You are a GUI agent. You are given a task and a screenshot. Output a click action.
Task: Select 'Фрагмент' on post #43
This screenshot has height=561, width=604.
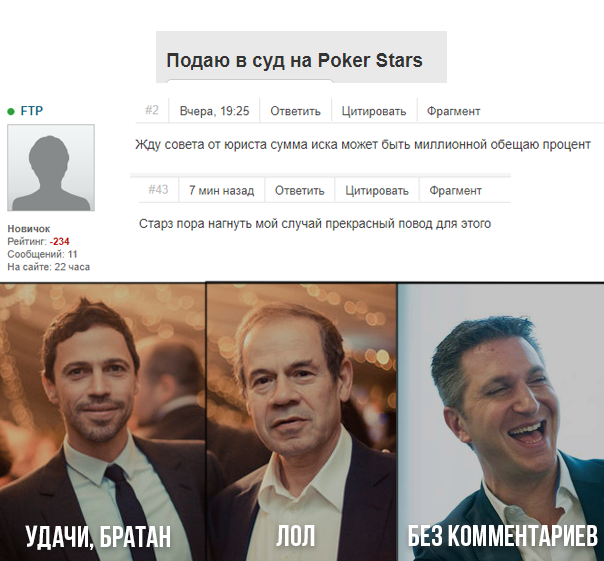point(455,191)
